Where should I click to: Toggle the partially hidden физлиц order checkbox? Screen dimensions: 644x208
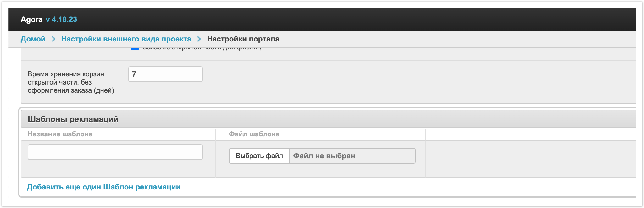click(x=135, y=48)
